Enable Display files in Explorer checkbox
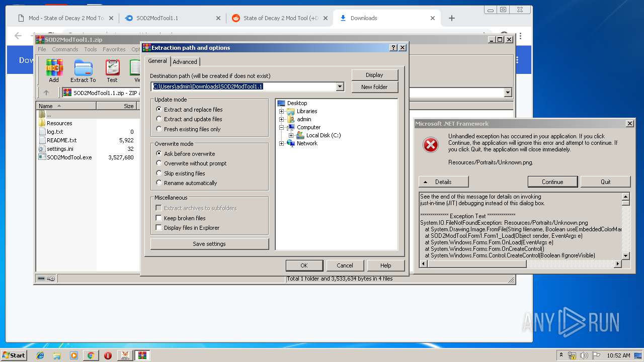The image size is (644, 362). tap(159, 228)
